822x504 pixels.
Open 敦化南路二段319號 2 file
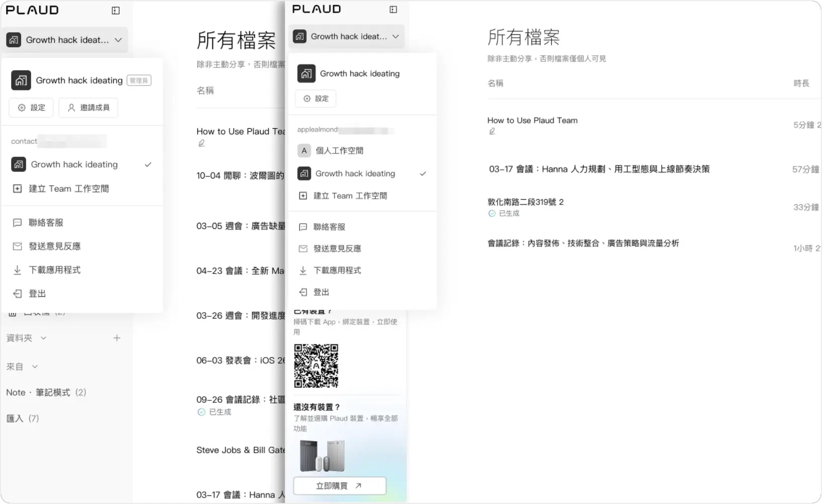point(526,202)
